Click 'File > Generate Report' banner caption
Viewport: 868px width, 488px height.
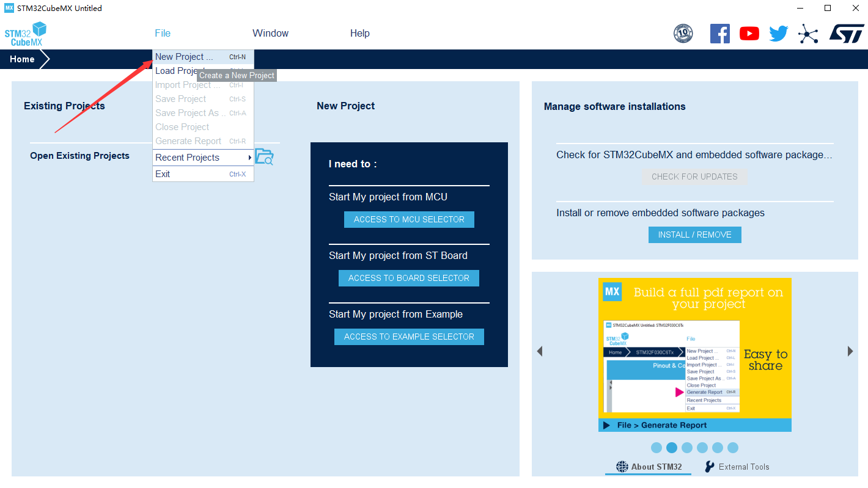click(x=662, y=425)
